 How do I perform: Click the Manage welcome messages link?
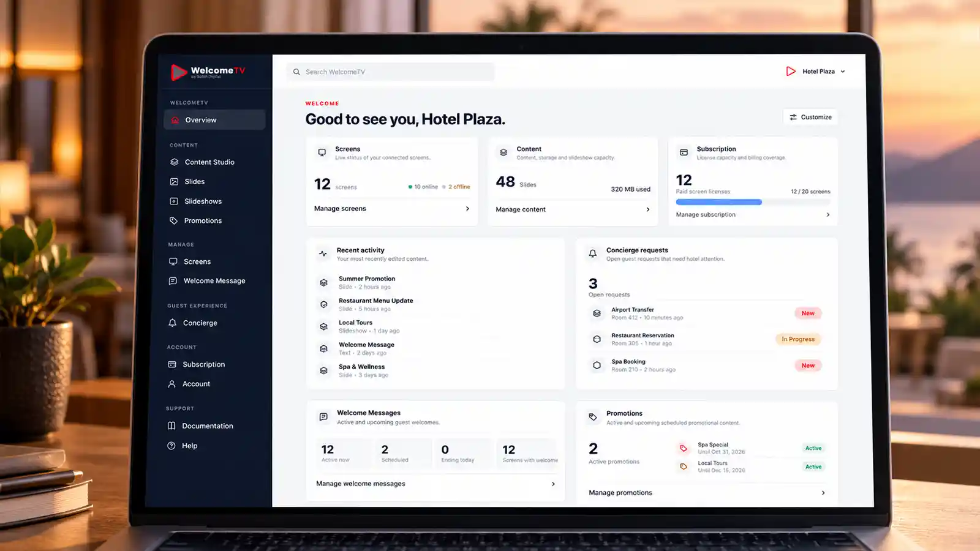361,484
